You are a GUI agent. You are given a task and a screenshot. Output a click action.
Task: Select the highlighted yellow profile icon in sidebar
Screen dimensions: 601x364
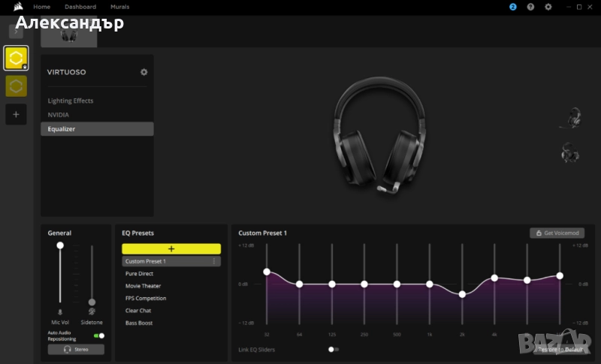point(16,58)
